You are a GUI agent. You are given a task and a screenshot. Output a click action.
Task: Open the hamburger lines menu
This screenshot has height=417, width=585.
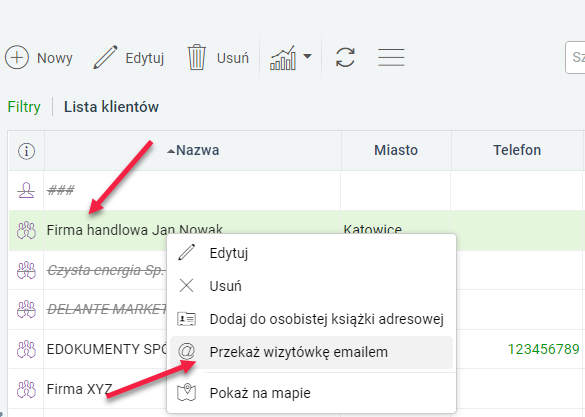tap(391, 57)
